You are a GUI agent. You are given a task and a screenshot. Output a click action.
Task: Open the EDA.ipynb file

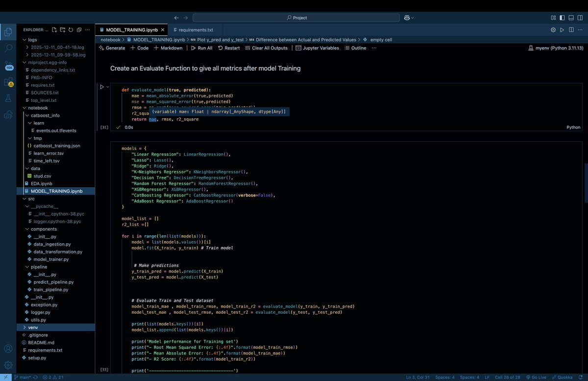[x=55, y=183]
